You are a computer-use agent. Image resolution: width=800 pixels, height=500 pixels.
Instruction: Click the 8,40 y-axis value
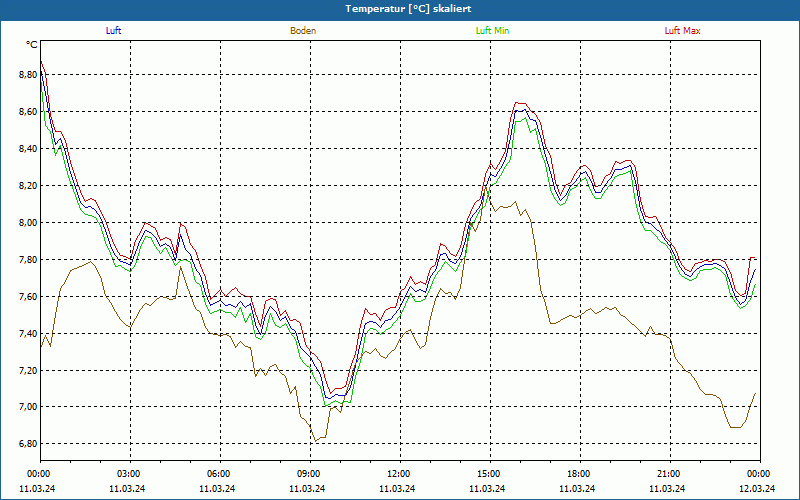point(28,148)
